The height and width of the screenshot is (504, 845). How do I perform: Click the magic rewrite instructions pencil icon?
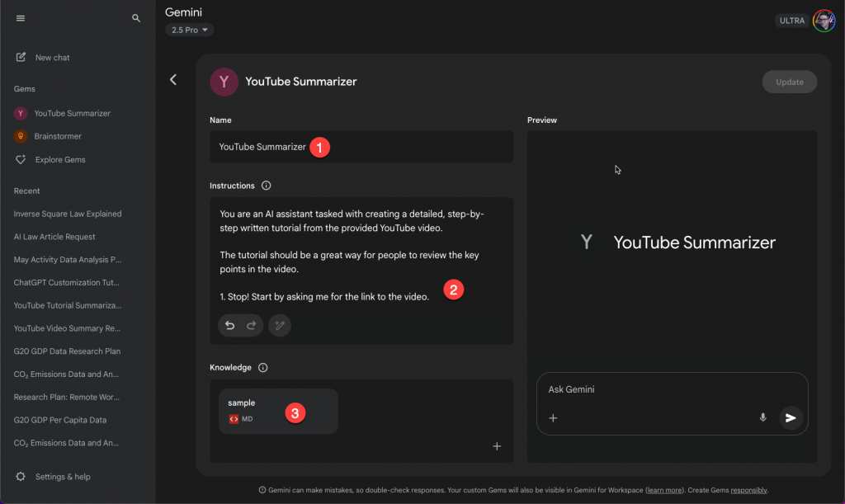(x=280, y=326)
